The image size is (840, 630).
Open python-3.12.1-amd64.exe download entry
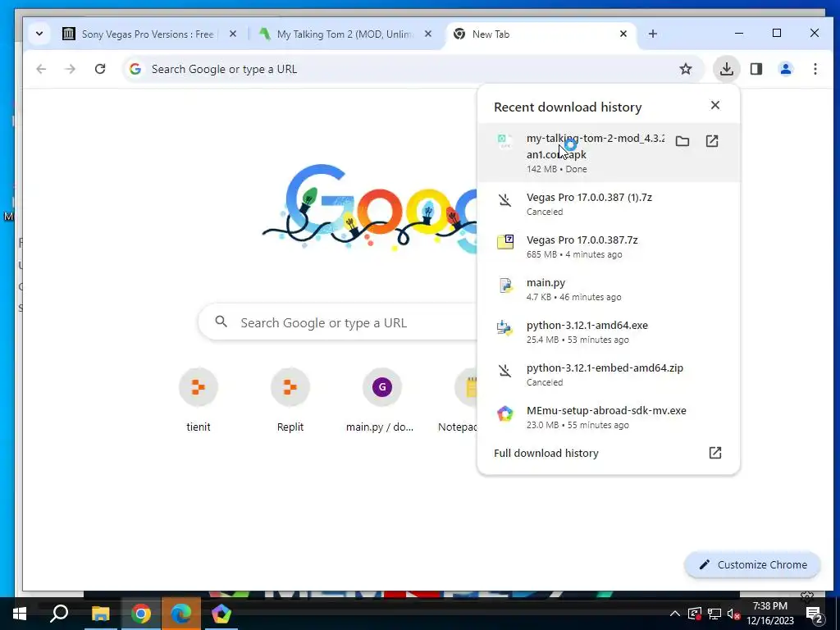608,331
